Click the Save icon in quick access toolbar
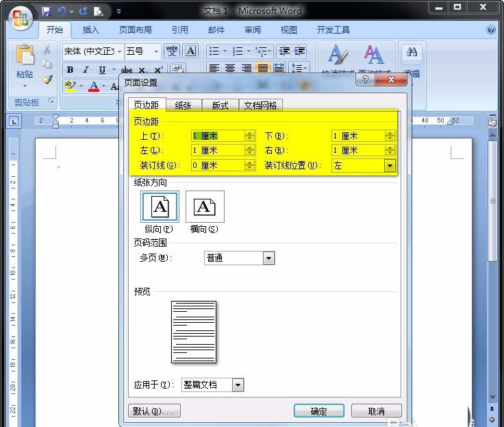Screen dimensions: 504x427 (47, 11)
